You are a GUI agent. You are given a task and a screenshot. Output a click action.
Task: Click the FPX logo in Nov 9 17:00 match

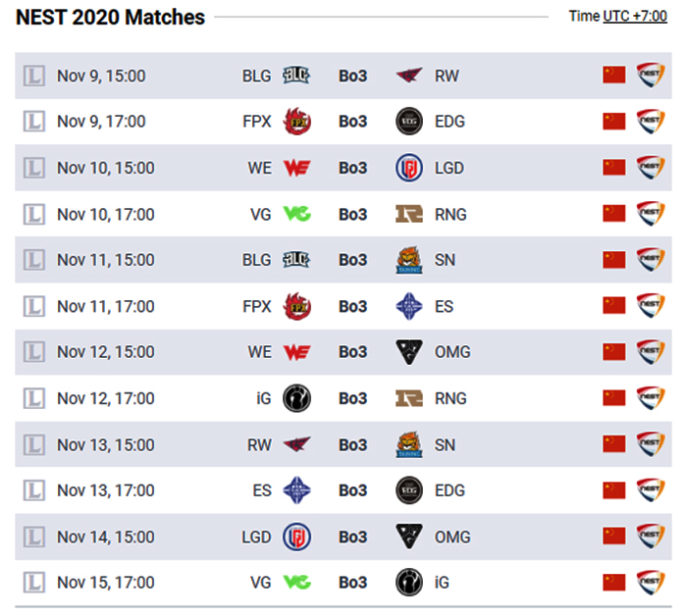click(297, 122)
